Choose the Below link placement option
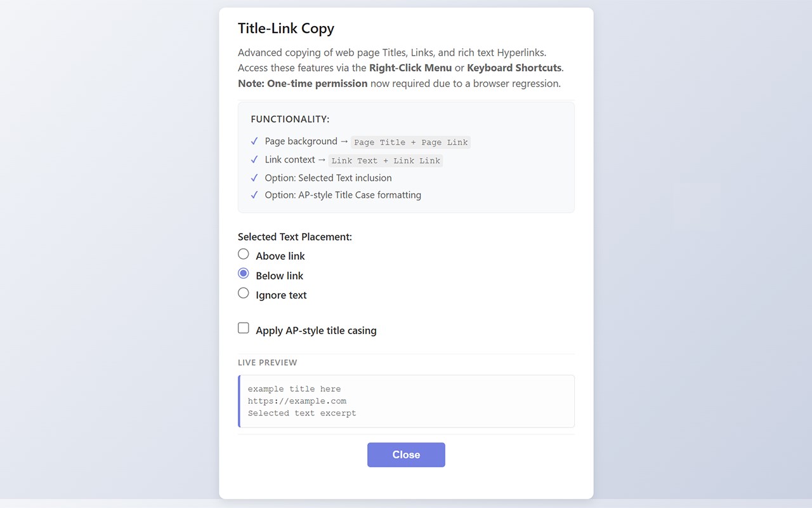This screenshot has height=508, width=812. click(244, 274)
